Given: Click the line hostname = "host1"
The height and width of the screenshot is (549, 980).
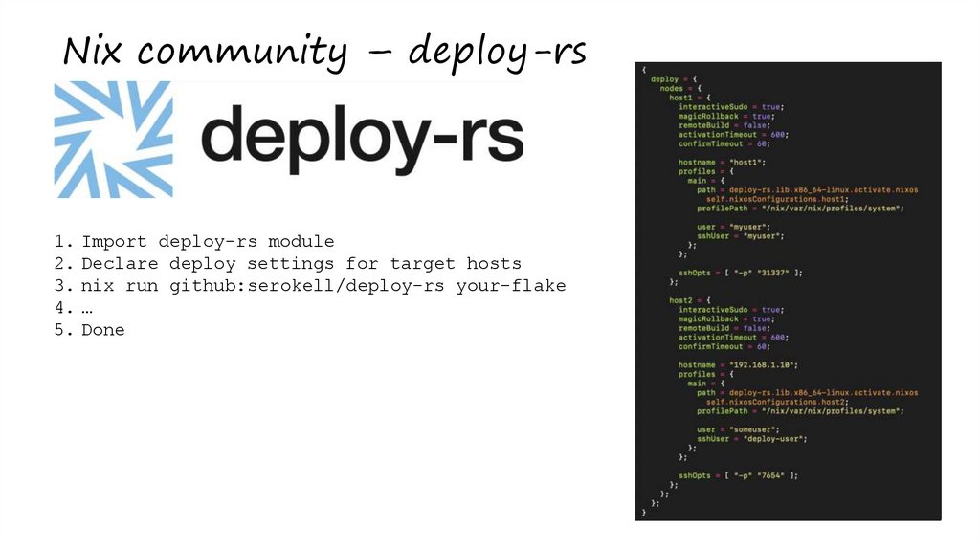Looking at the screenshot, I should tap(722, 163).
